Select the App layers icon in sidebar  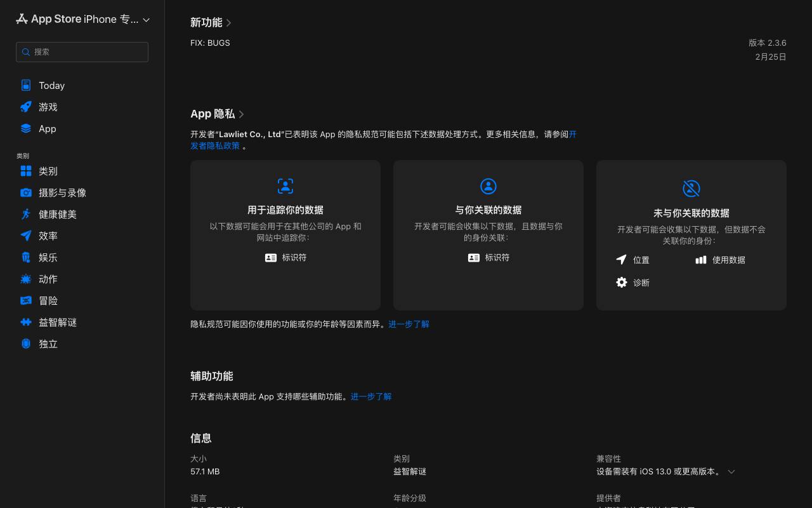(26, 128)
